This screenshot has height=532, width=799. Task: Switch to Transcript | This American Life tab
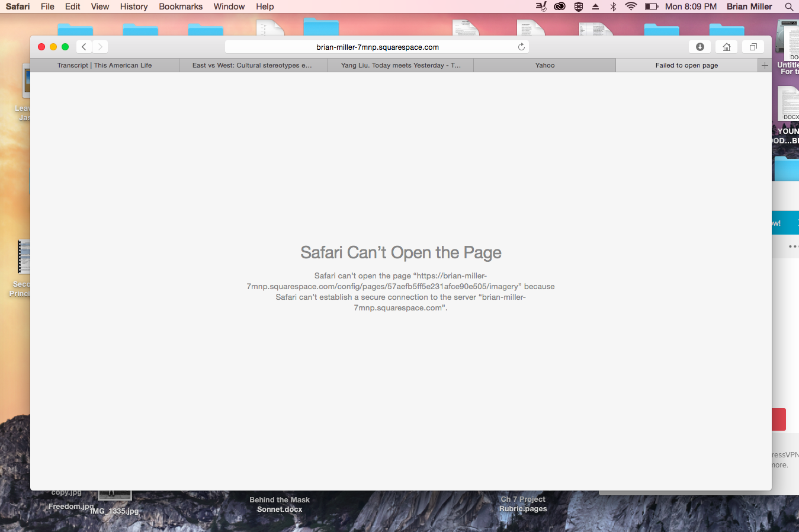[105, 65]
